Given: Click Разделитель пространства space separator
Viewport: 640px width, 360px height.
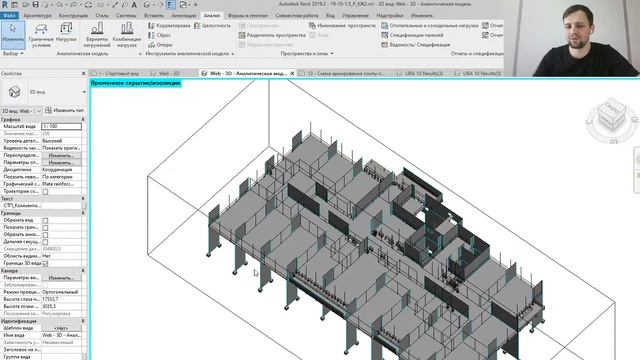Looking at the screenshot, I should (272, 35).
